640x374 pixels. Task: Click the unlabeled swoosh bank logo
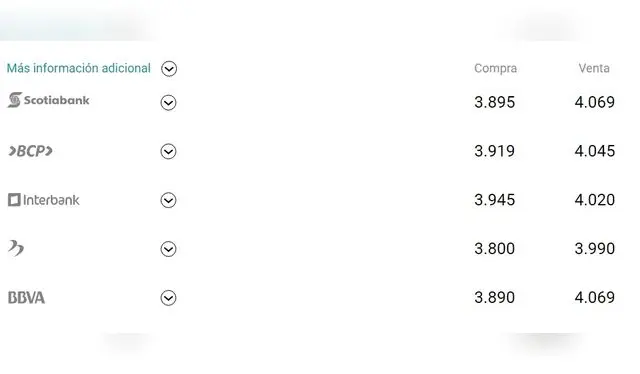point(16,248)
